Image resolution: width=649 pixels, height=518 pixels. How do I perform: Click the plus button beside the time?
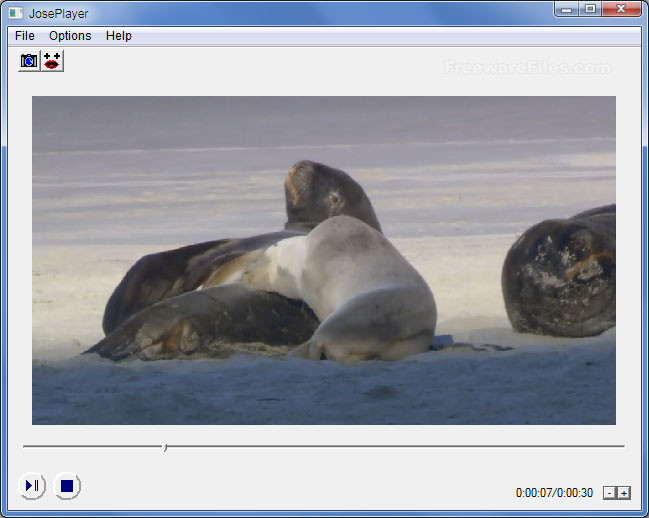[624, 493]
